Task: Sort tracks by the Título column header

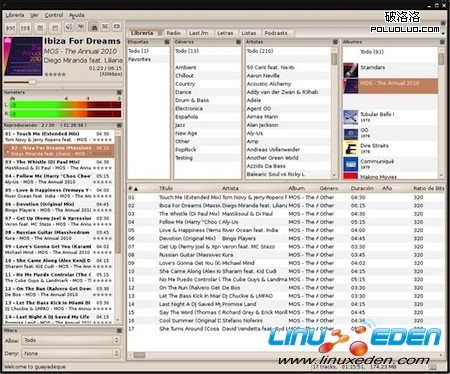Action: click(166, 188)
